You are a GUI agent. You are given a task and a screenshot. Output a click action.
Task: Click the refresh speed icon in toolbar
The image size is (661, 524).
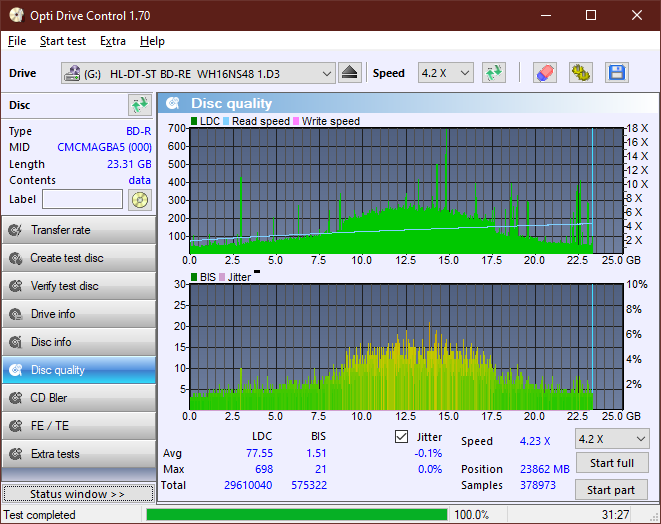click(493, 73)
